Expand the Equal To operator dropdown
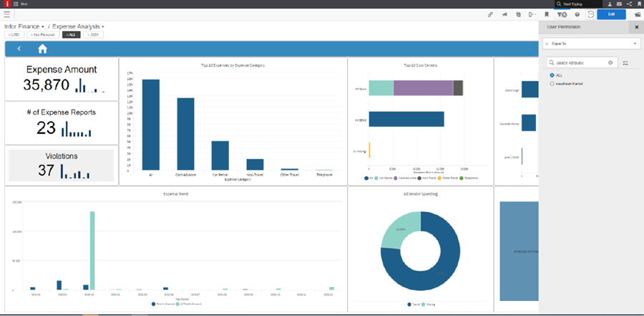 pos(636,44)
